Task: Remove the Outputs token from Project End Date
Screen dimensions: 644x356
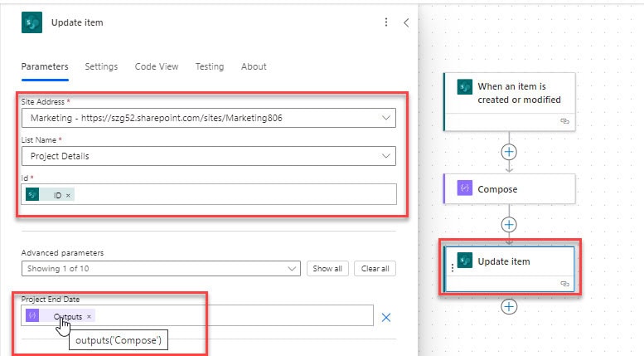Action: click(89, 316)
